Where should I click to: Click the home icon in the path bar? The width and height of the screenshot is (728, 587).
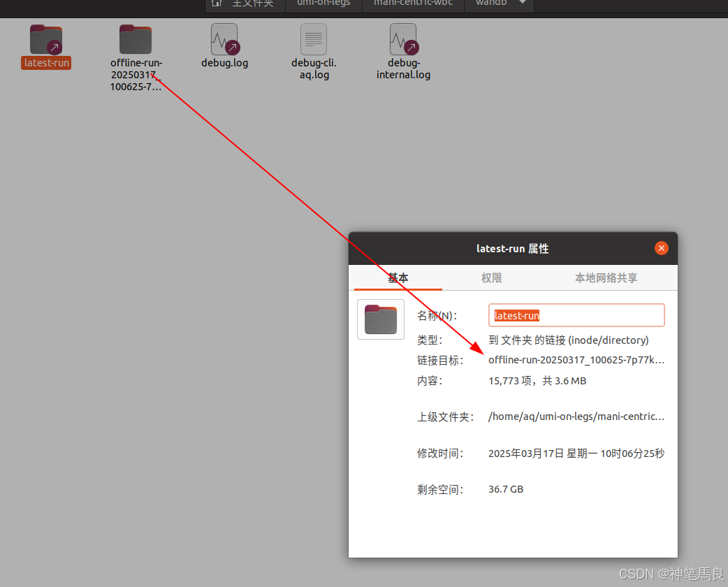(217, 3)
